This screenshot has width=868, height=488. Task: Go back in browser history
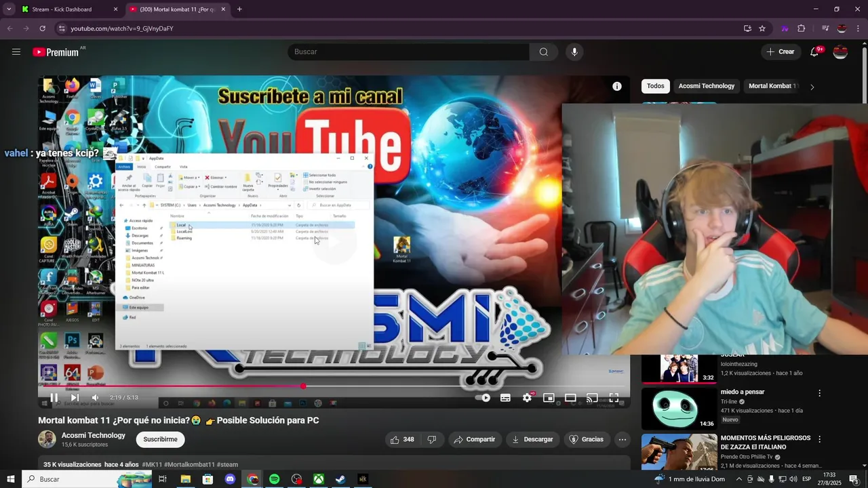[9, 28]
